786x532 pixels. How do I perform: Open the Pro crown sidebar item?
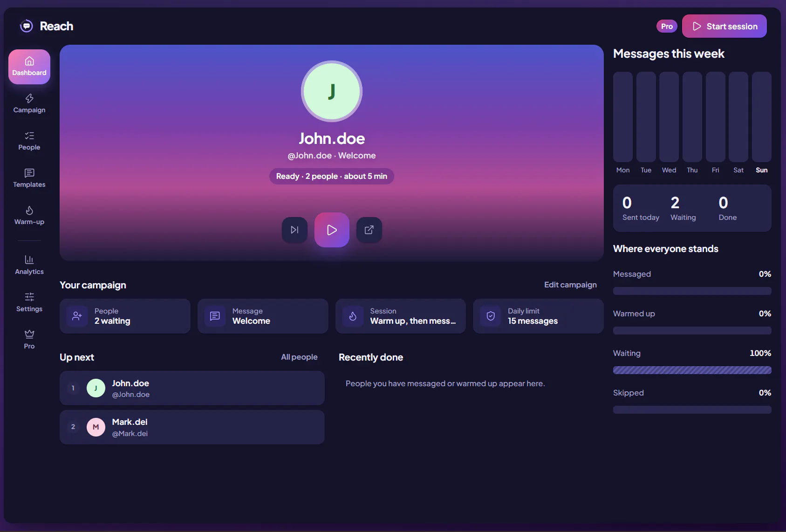tap(29, 340)
